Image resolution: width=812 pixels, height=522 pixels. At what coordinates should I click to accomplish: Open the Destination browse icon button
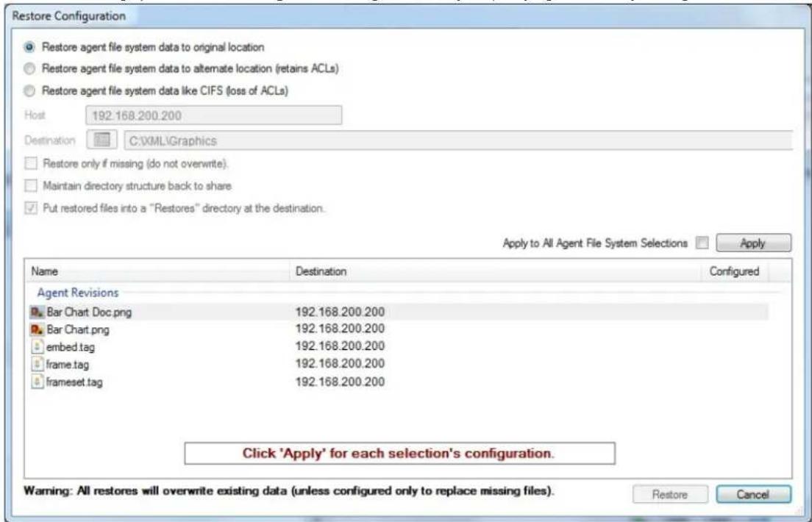click(102, 140)
